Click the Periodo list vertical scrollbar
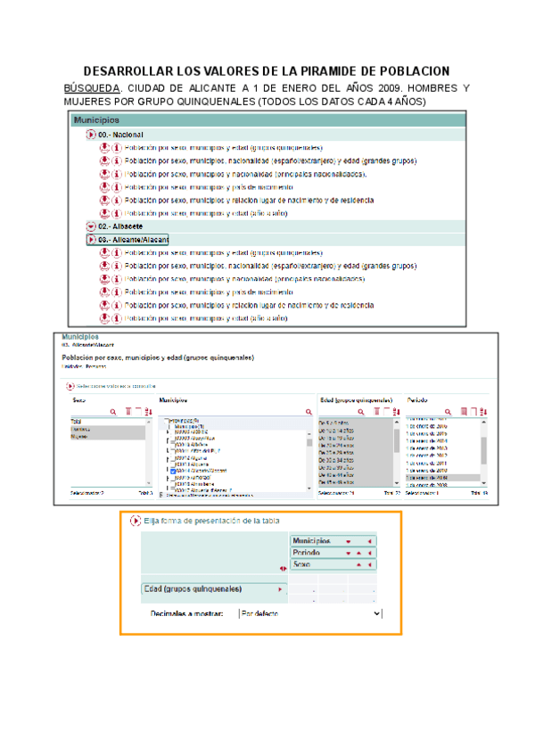This screenshot has width=535, height=756. pyautogui.click(x=484, y=452)
